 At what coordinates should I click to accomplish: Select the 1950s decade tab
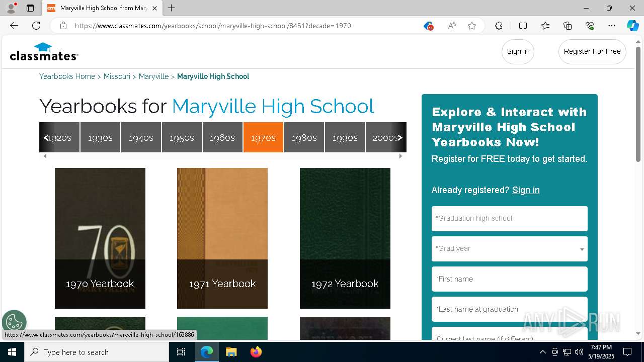[182, 137]
